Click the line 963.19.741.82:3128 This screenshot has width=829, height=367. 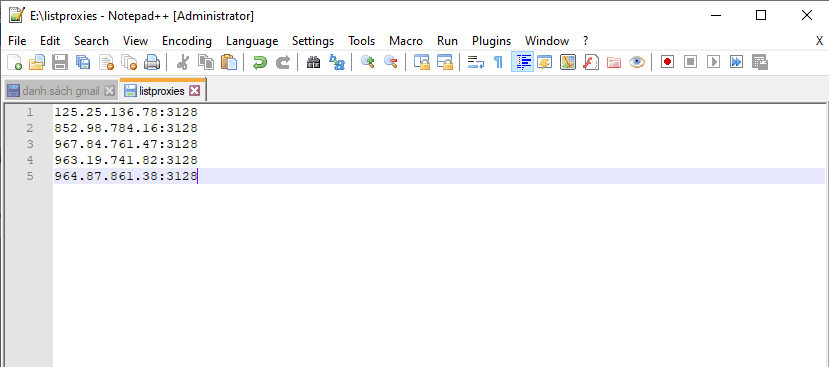click(126, 160)
